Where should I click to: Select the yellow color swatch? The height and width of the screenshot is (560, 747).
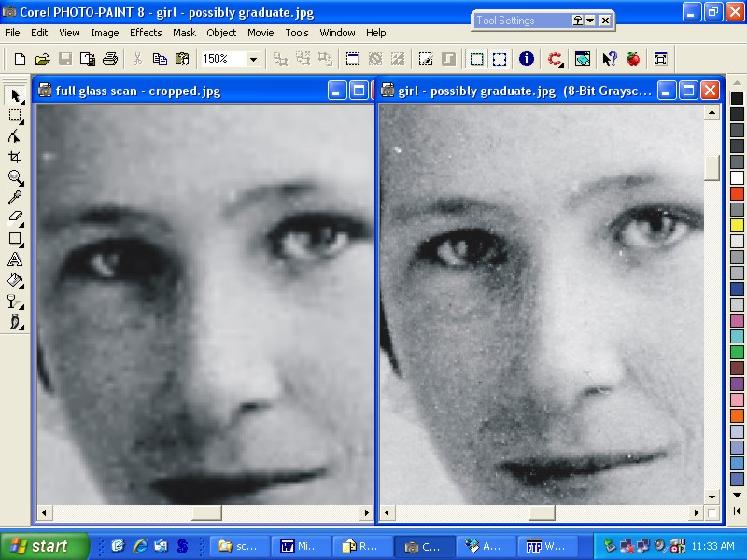point(737,225)
